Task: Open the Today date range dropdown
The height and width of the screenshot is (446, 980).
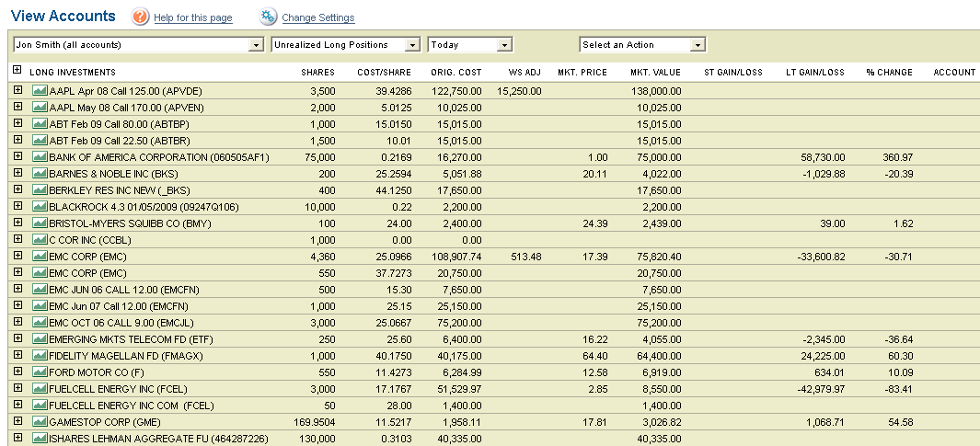Action: tap(470, 45)
